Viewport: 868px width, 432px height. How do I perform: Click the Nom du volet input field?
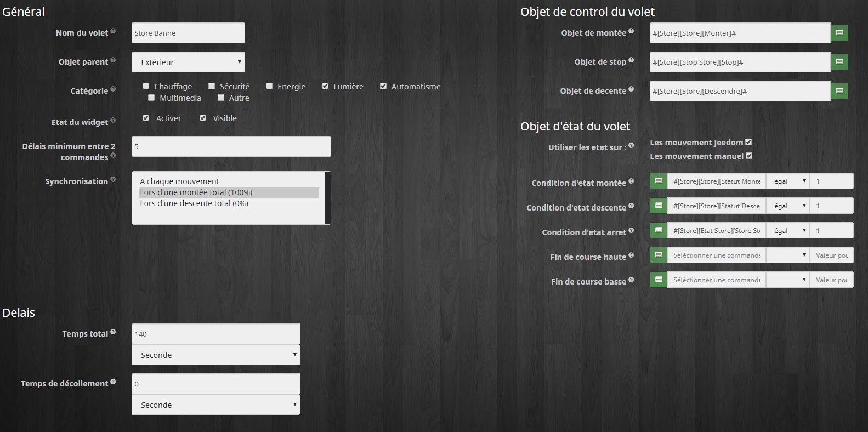click(188, 33)
